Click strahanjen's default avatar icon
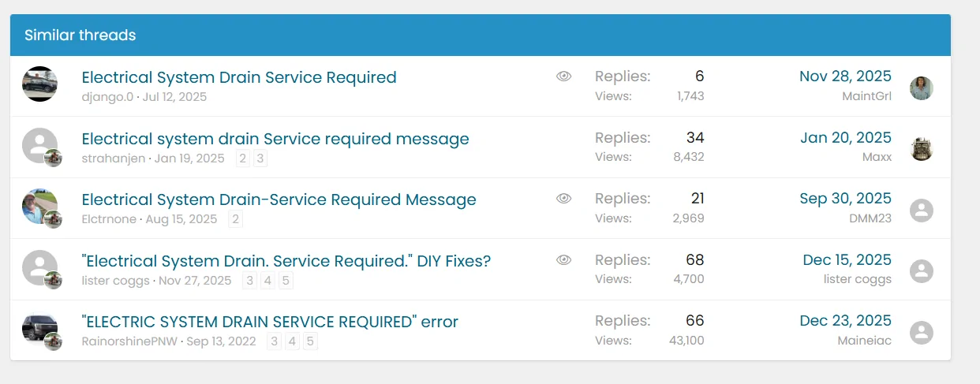 point(39,145)
